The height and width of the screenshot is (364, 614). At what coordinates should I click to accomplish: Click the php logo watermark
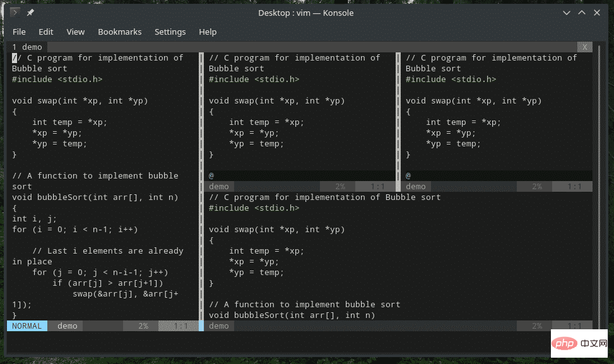[x=567, y=345]
